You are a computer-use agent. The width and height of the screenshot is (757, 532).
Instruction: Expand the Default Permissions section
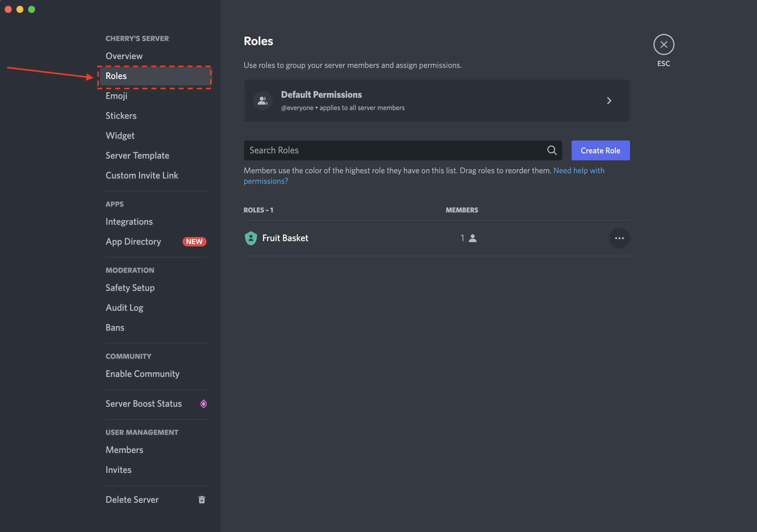tap(609, 101)
